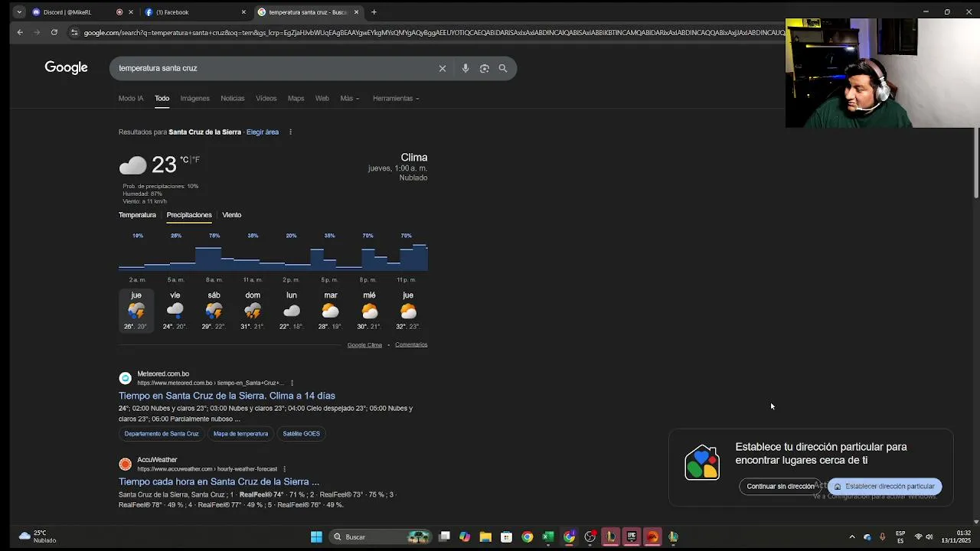The width and height of the screenshot is (980, 551).
Task: Go back with the browser back arrow
Action: pyautogui.click(x=20, y=32)
